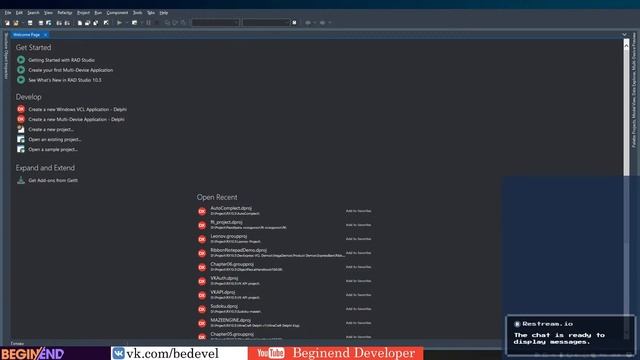Click the GetIt download icon
640x360 pixels.
(x=21, y=180)
